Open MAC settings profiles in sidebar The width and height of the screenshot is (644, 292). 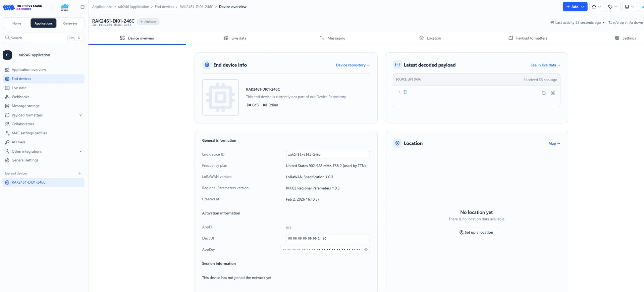[44, 133]
